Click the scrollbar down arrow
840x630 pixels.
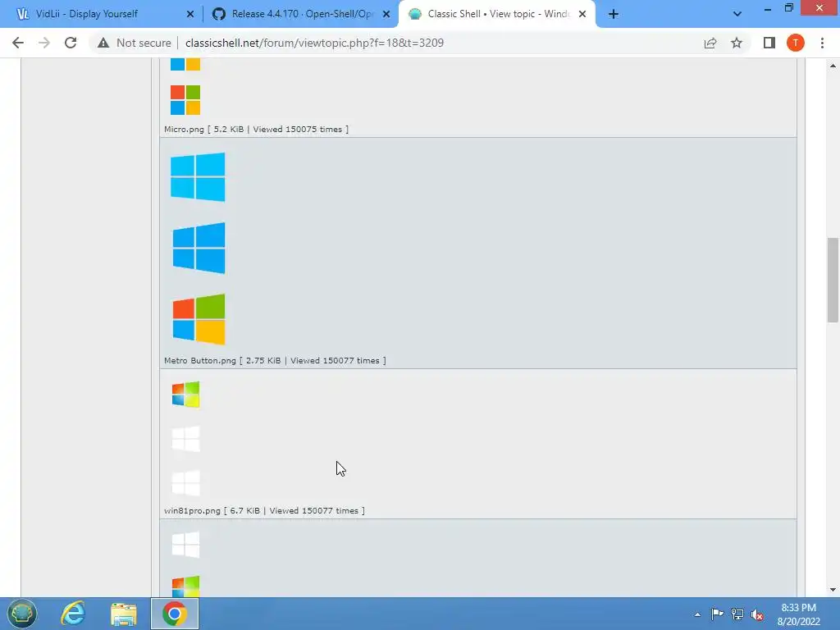[x=833, y=590]
